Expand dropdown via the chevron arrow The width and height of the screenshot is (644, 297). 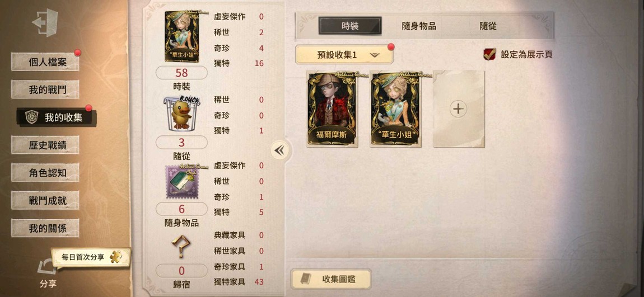pos(375,55)
